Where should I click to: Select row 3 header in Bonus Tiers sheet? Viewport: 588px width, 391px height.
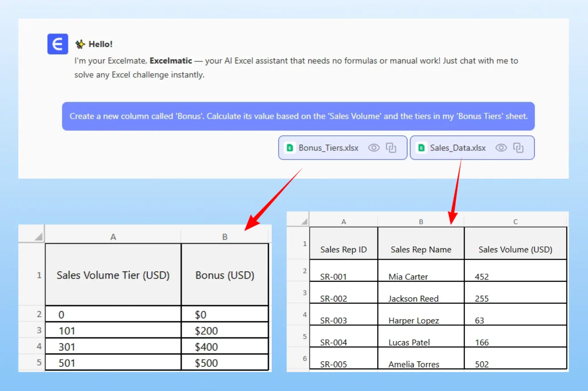point(38,330)
